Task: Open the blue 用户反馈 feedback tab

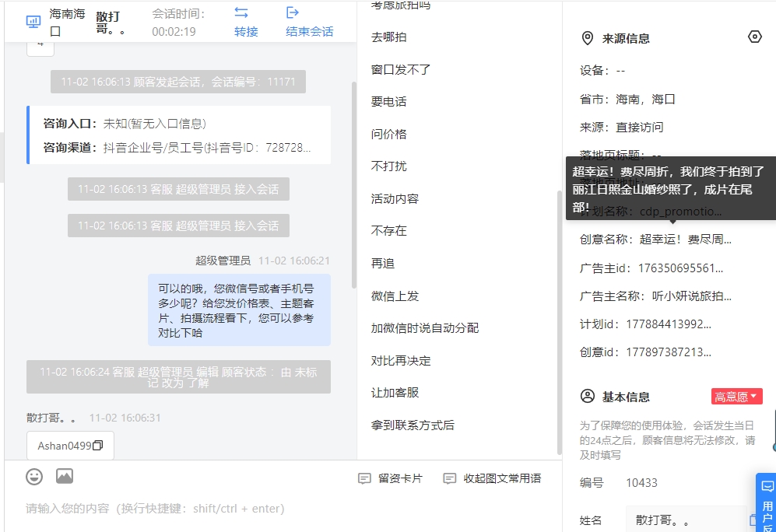Action: click(767, 504)
